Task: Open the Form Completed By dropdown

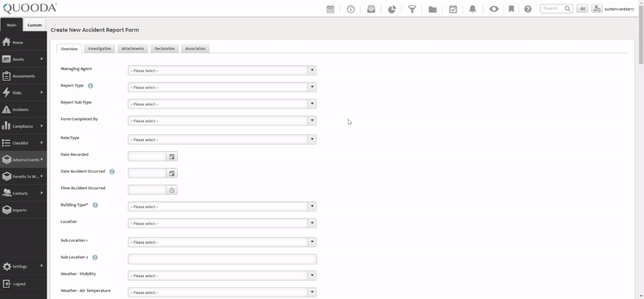Action: (x=222, y=121)
